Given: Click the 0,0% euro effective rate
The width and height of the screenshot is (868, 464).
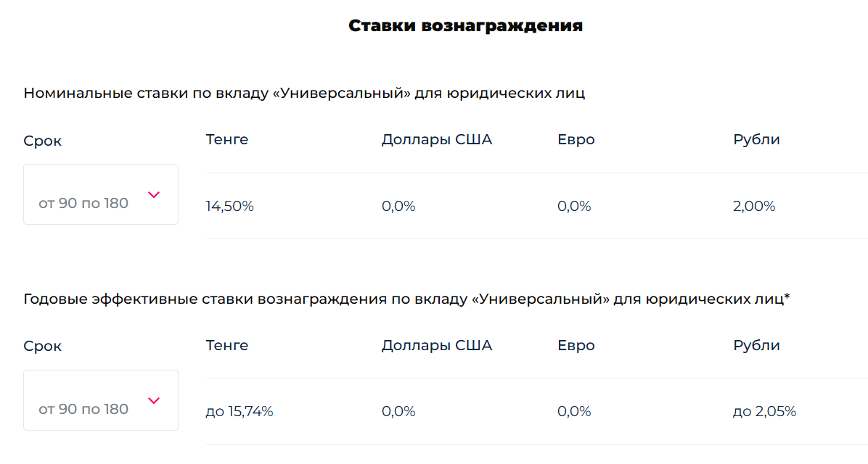Looking at the screenshot, I should click(x=574, y=412).
